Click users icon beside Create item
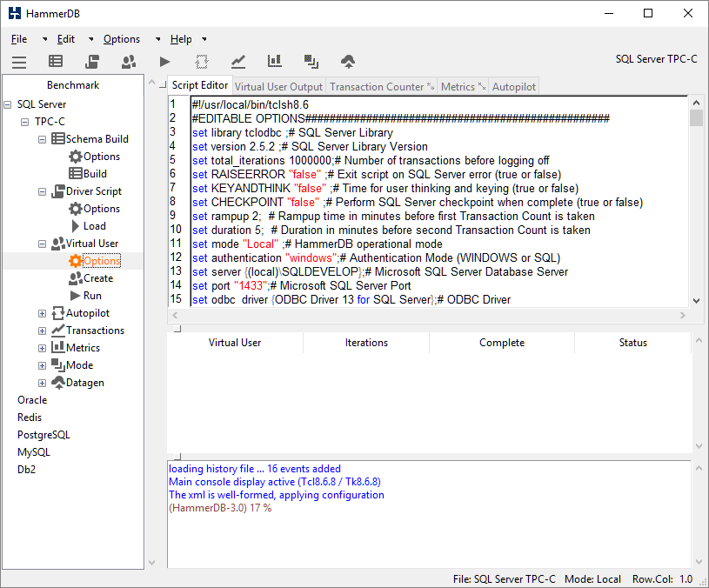The height and width of the screenshot is (588, 709). coord(76,278)
